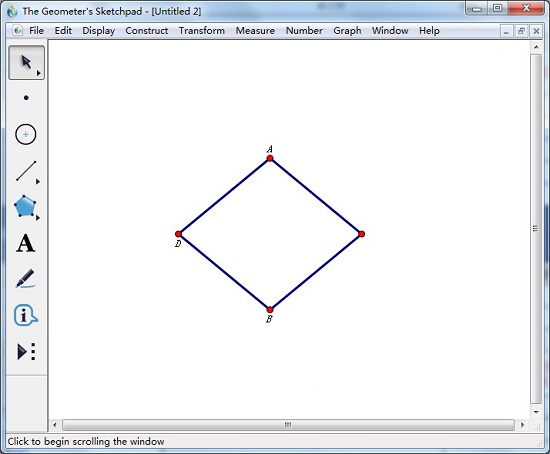Expand the Arrow tool flyout triangle
This screenshot has height=454, width=550.
pos(39,73)
